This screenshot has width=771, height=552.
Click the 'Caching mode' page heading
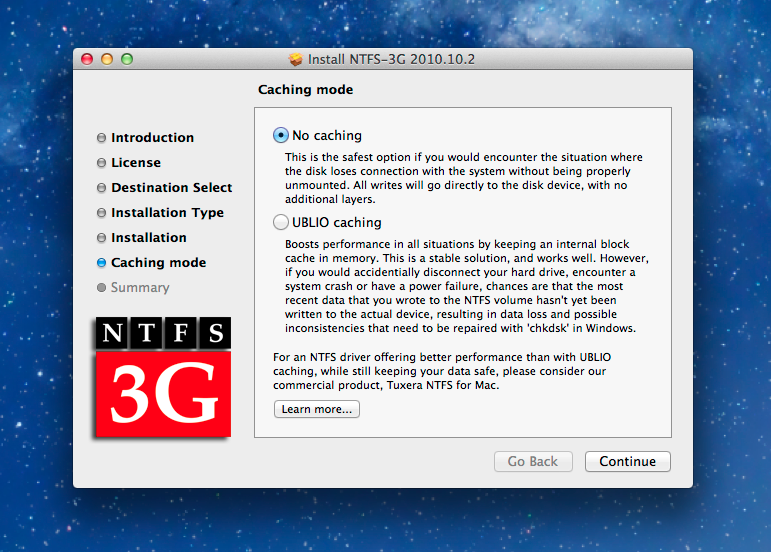tap(305, 89)
